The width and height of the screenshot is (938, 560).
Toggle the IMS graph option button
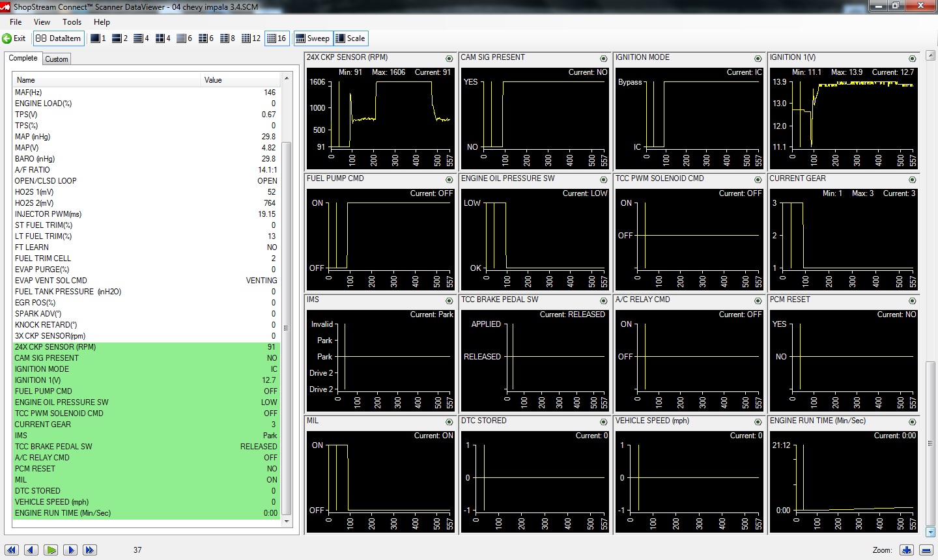[x=449, y=301]
